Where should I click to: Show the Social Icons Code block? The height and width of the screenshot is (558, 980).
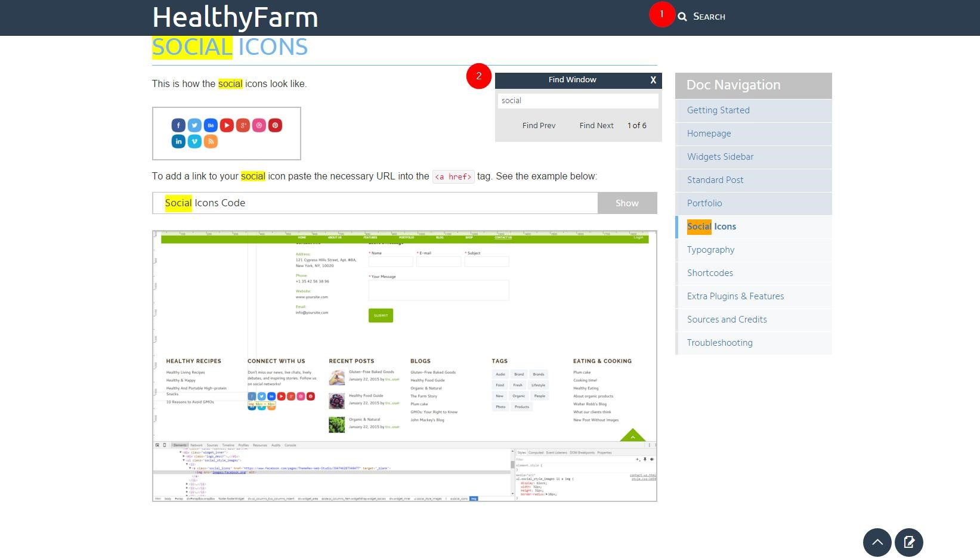point(627,203)
